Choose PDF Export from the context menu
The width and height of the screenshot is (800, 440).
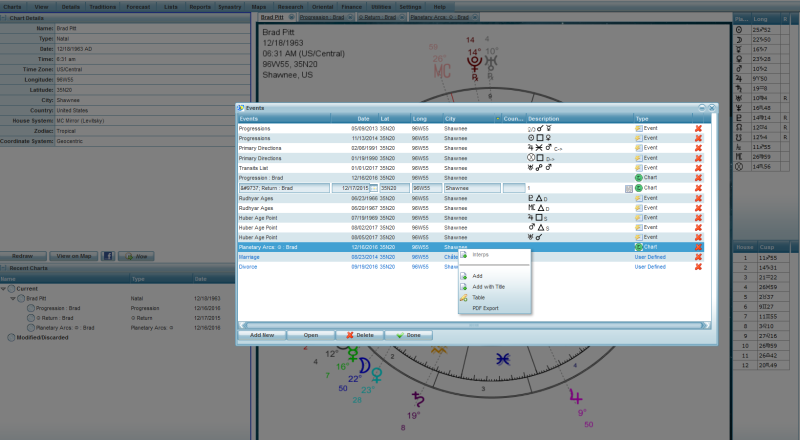pyautogui.click(x=485, y=308)
